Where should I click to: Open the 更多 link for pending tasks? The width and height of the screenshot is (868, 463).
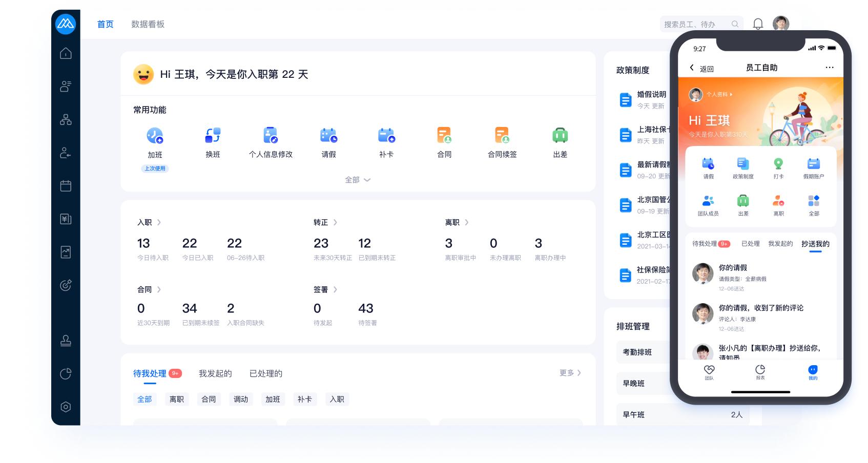569,373
